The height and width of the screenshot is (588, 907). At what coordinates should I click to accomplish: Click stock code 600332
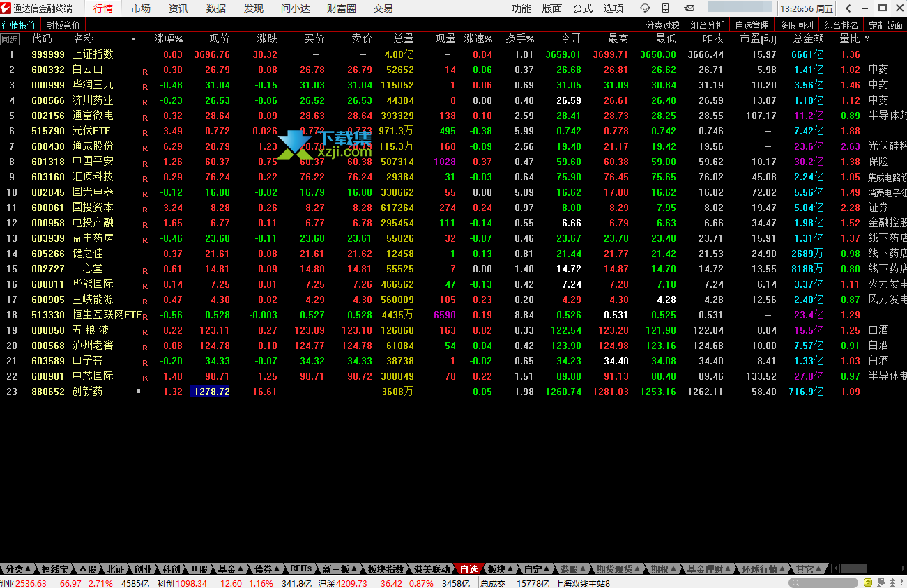coord(48,70)
